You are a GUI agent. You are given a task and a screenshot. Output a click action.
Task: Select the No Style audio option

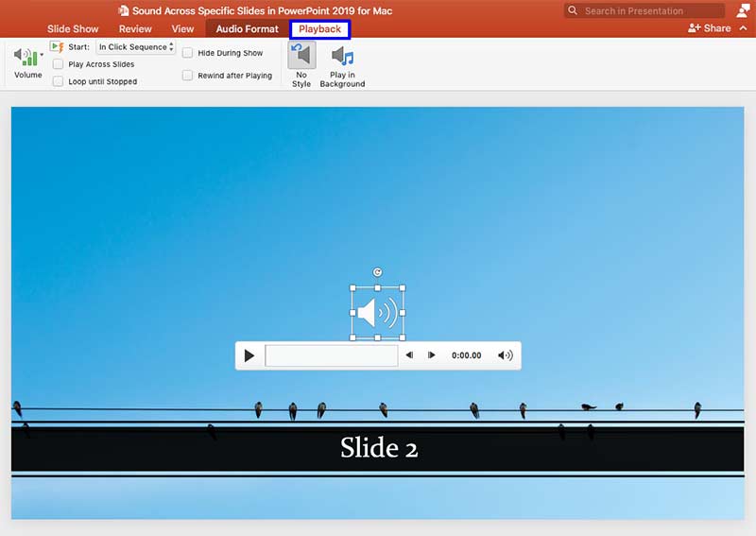coord(301,64)
